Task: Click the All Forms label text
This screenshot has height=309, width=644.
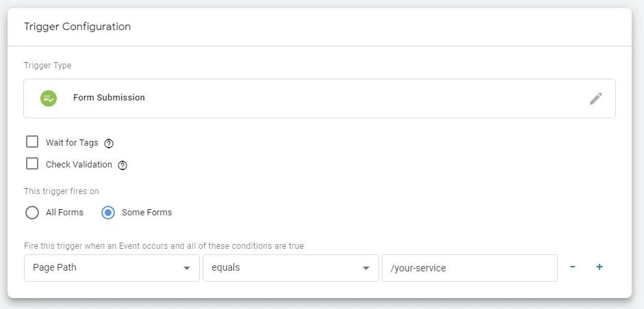Action: [64, 213]
